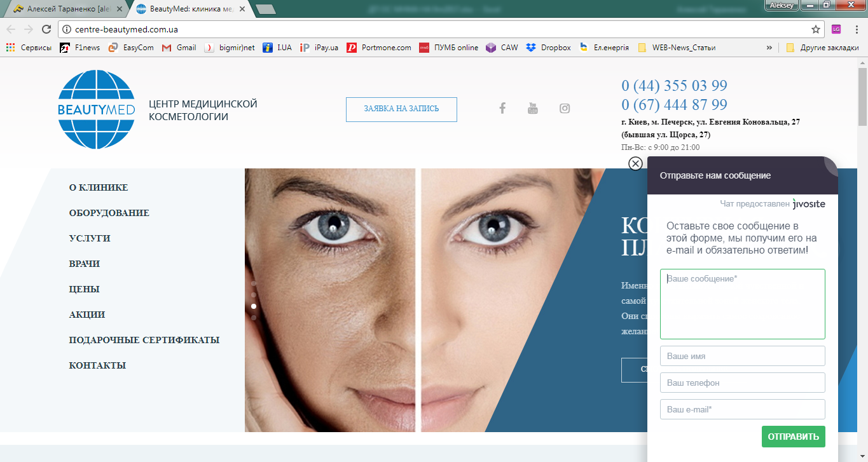Click the Aleksey profile button
Screen dimensions: 868x462
781,5
